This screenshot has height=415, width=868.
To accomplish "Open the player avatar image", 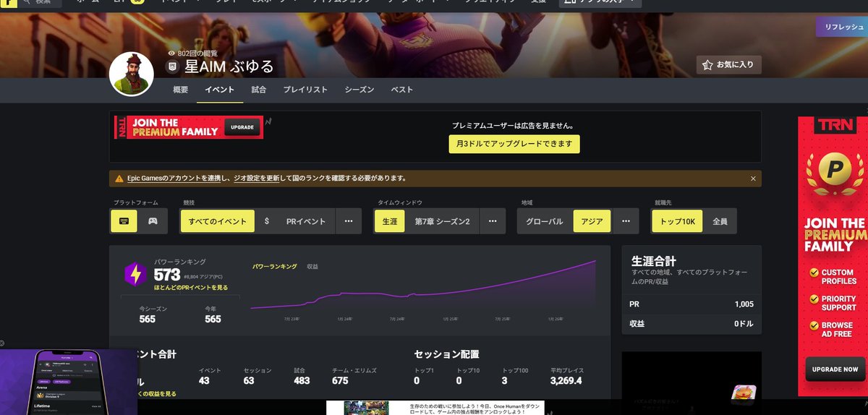I will coord(131,74).
